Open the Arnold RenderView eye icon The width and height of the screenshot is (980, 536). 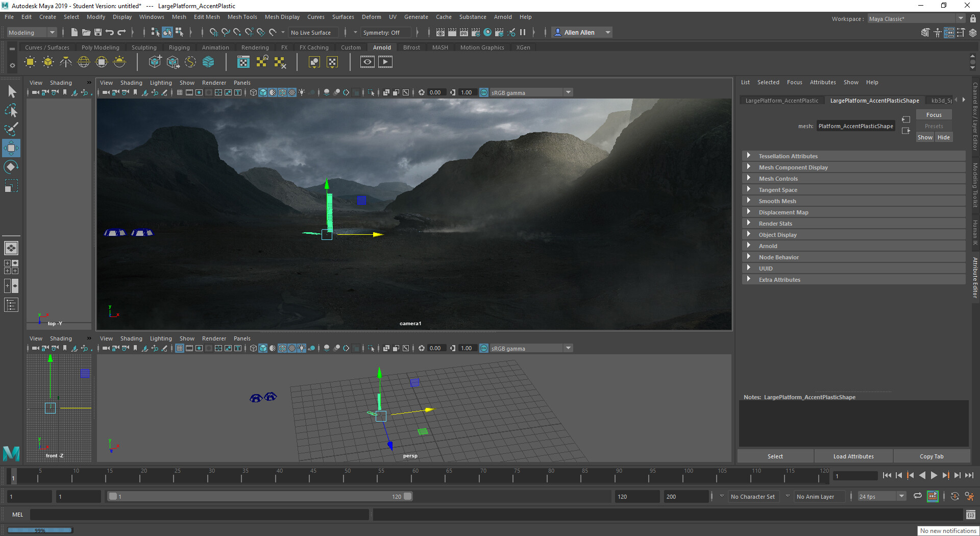367,62
